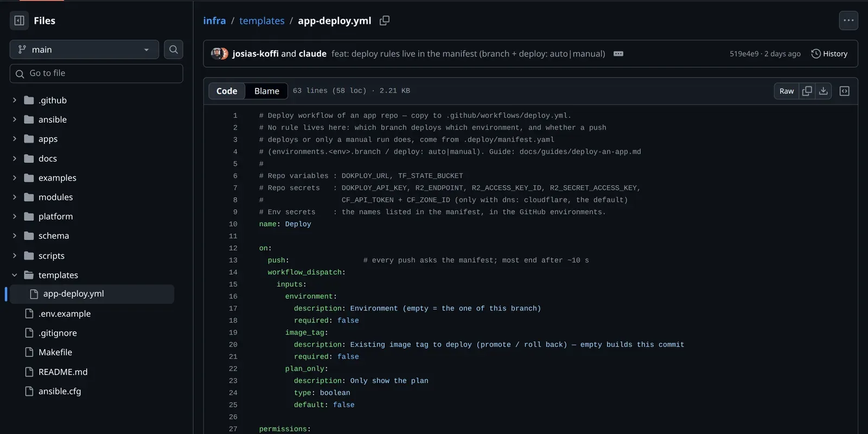The width and height of the screenshot is (868, 434).
Task: Open the apps folder
Action: point(48,139)
